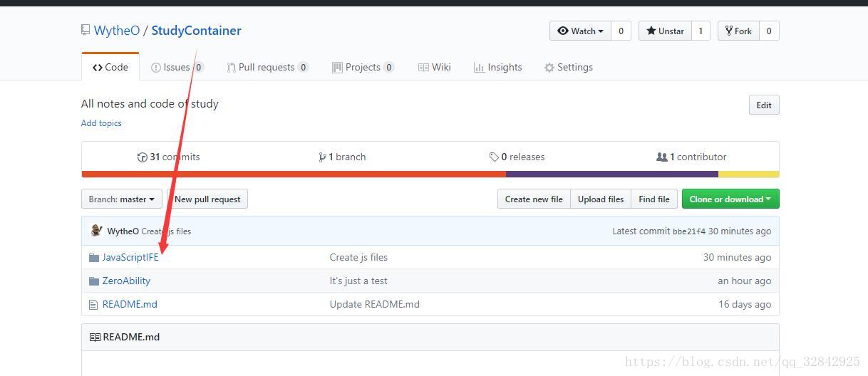Open the Insights tab

point(497,67)
